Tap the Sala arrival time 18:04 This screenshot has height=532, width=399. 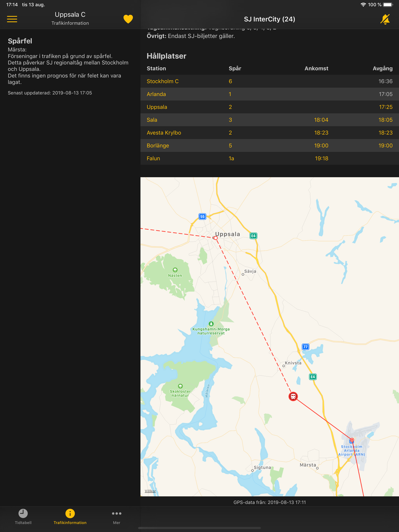321,120
